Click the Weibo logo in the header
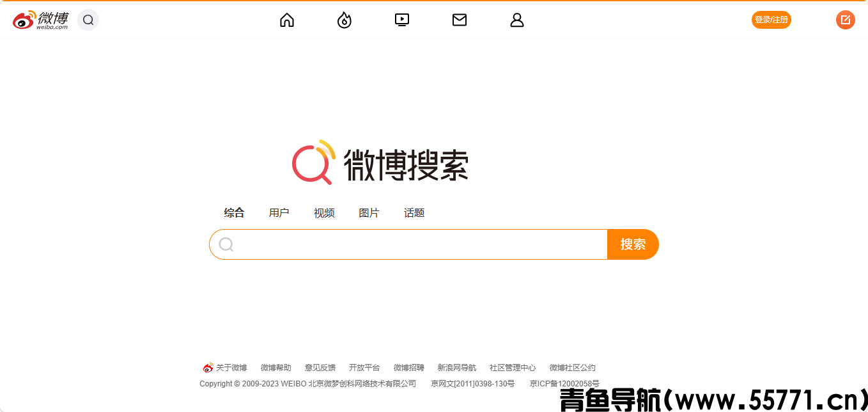 [x=40, y=20]
